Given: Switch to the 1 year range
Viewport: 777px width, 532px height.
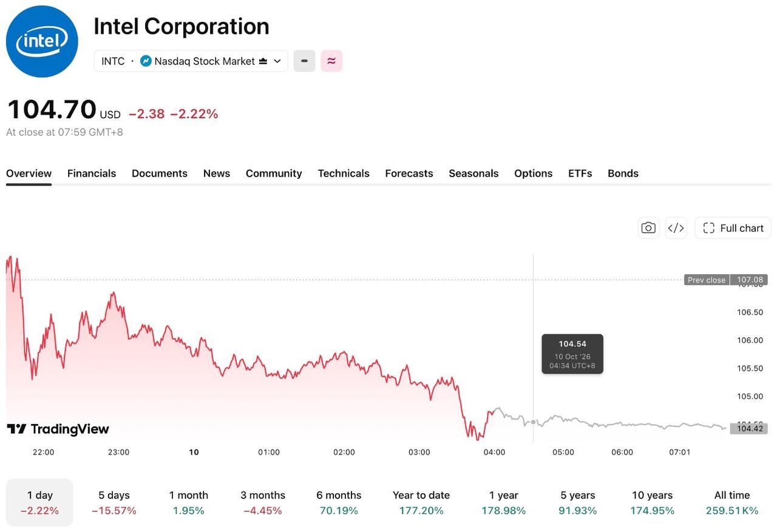Looking at the screenshot, I should pos(504,502).
